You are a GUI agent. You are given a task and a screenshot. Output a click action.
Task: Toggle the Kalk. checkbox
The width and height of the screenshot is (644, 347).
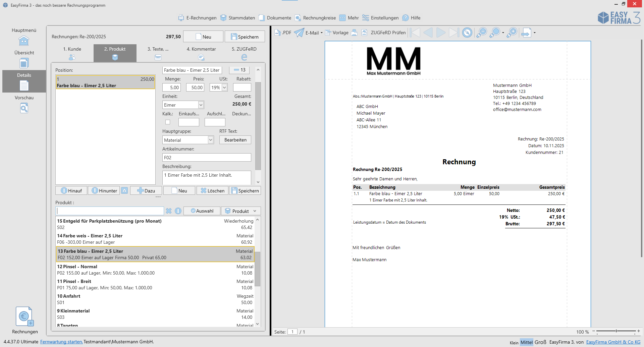click(168, 122)
